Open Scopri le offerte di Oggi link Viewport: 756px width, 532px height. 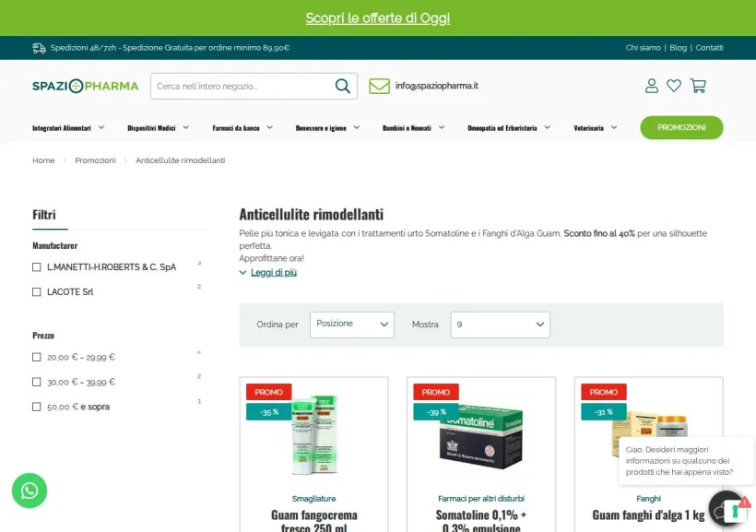point(377,18)
